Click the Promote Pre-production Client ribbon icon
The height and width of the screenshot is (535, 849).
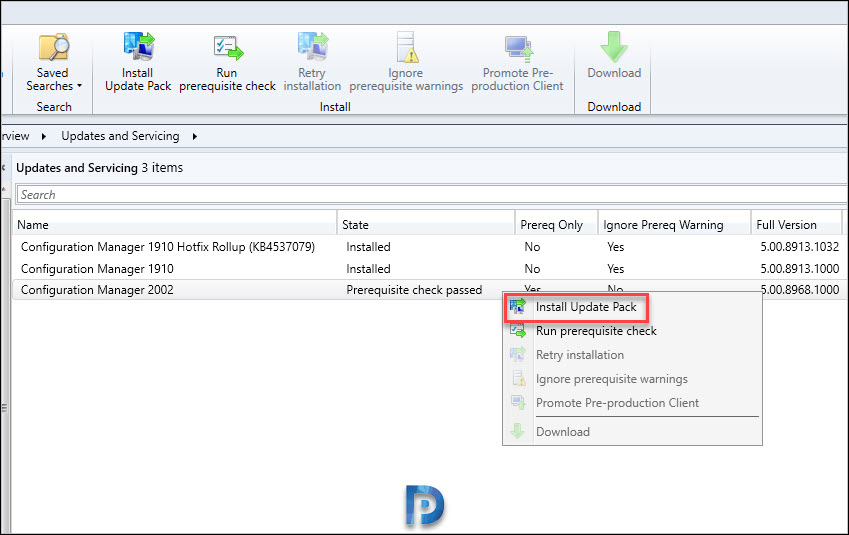[519, 49]
